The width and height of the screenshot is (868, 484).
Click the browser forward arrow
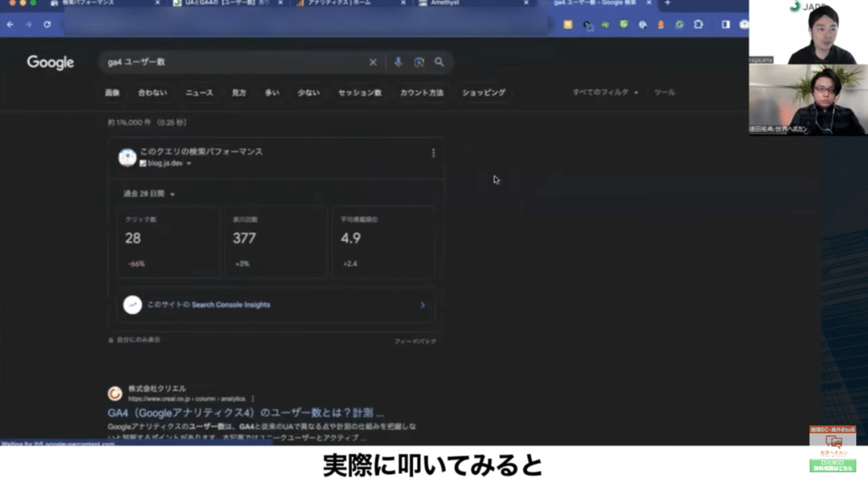click(x=29, y=25)
